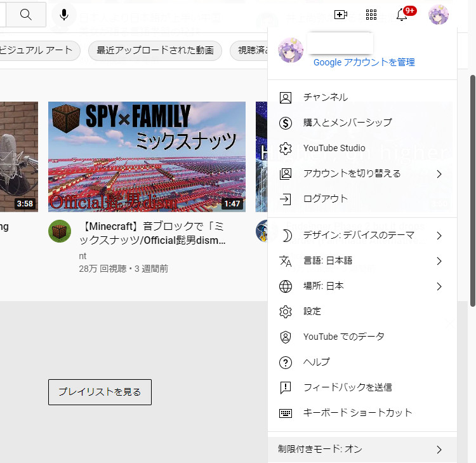
Task: Click the large avatar in account menu
Action: coord(291,50)
